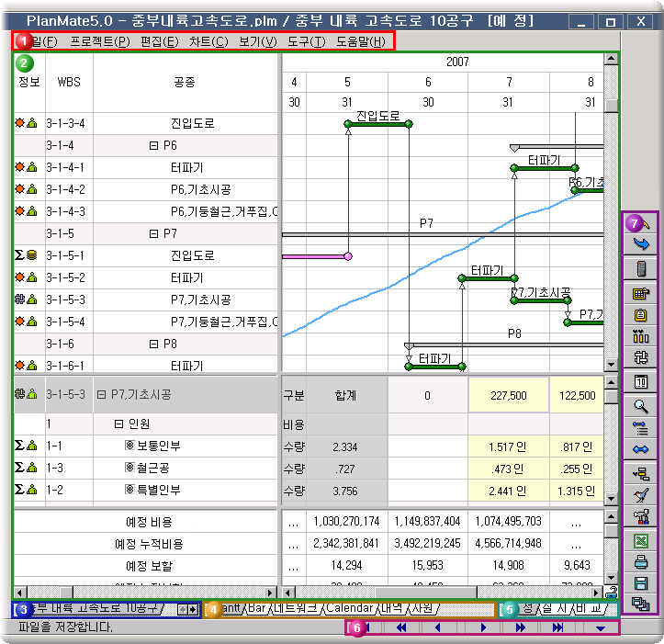Click the Gantt chart's vertical scrollbar down arrow
This screenshot has height=644, width=664.
(611, 365)
